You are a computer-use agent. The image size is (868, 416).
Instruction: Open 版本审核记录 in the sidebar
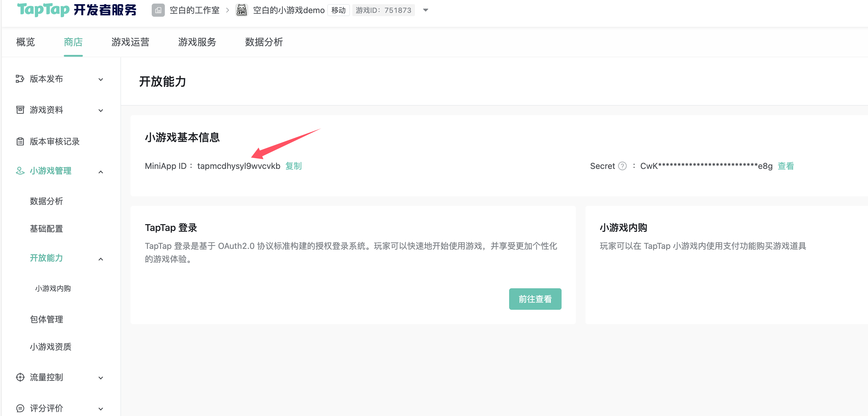55,141
